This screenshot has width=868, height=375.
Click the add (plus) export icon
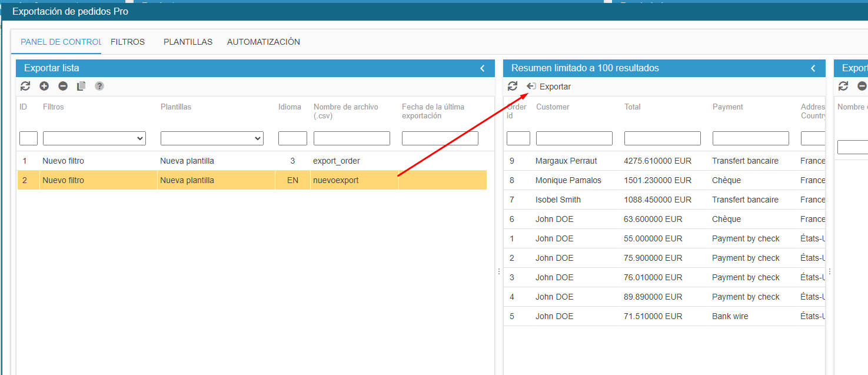coord(44,87)
